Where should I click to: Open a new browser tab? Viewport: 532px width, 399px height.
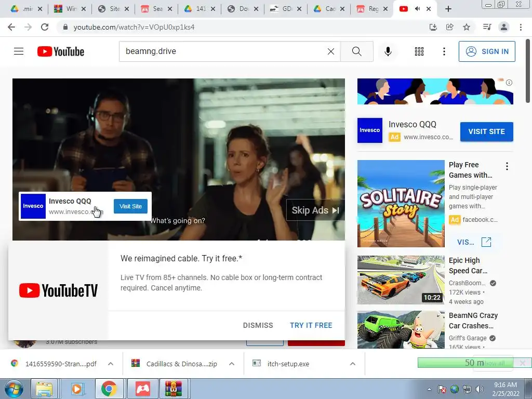[x=448, y=9]
